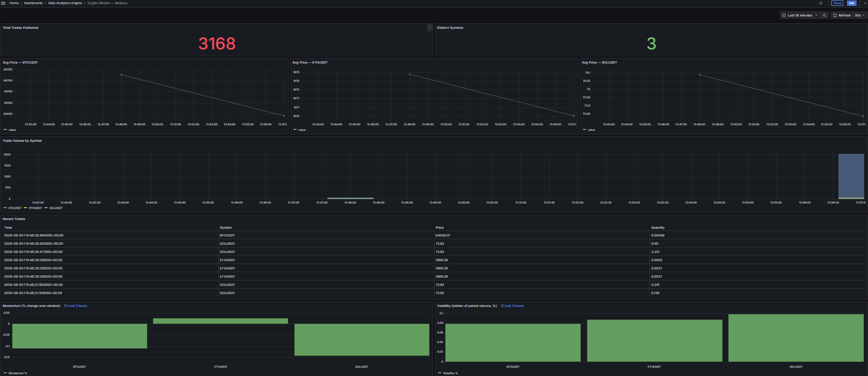Click the SOLUSDT bar in Volatility chart
The height and width of the screenshot is (376, 868).
796,338
